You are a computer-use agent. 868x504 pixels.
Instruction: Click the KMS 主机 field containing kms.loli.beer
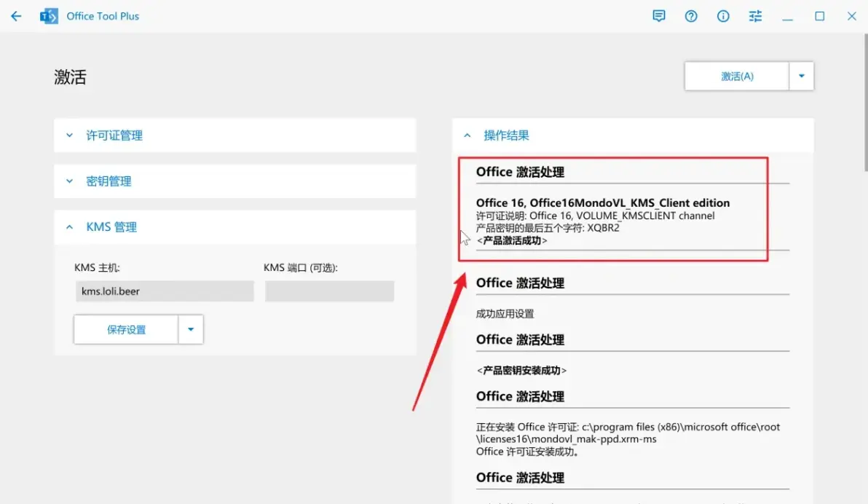click(165, 291)
